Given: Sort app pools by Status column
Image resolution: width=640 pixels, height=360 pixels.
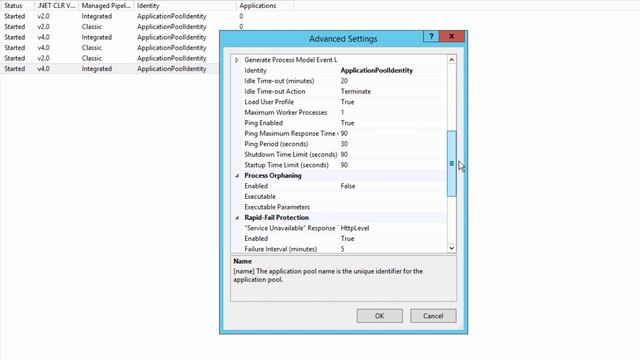Looking at the screenshot, I should pyautogui.click(x=17, y=6).
